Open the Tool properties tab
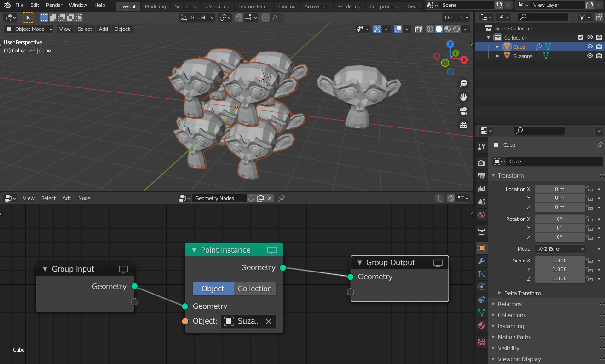 coord(482,147)
